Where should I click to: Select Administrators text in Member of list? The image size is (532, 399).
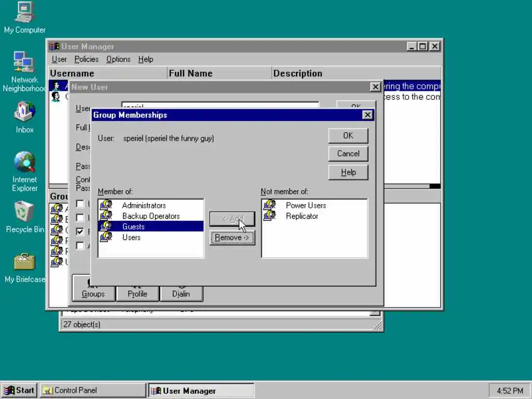tap(144, 205)
